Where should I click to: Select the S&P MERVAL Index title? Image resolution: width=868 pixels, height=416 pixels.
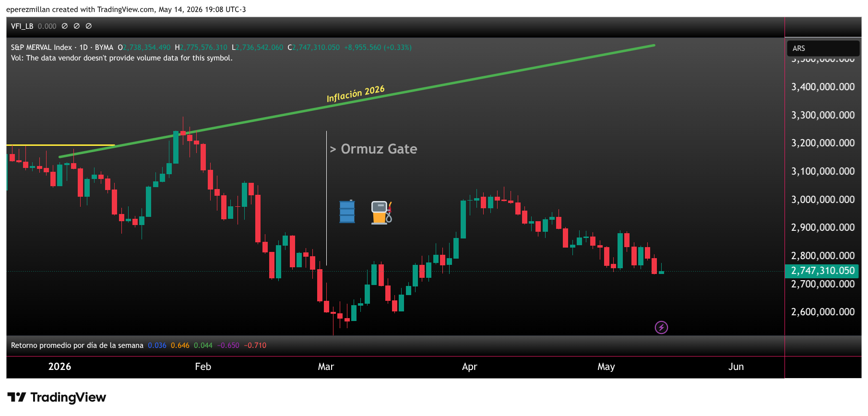click(x=41, y=47)
